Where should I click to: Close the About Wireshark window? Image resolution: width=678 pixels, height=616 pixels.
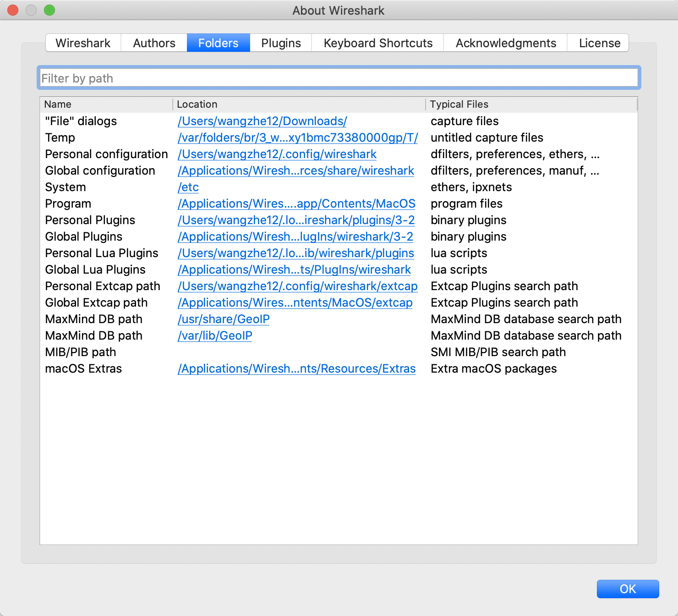(x=13, y=10)
